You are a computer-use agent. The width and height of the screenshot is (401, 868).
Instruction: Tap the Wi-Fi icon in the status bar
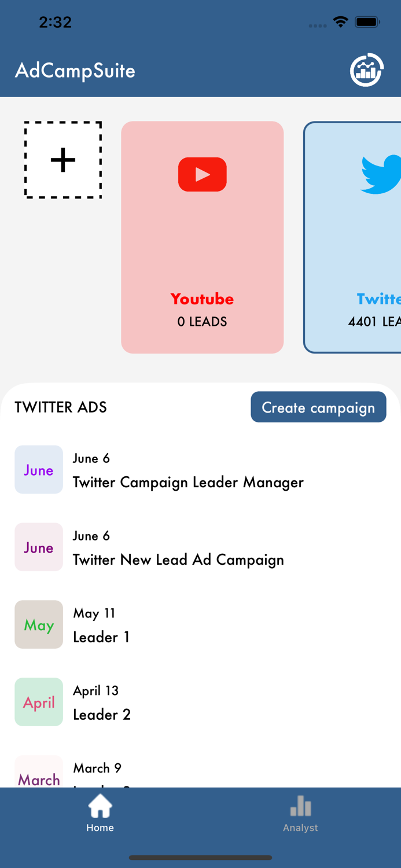[340, 22]
